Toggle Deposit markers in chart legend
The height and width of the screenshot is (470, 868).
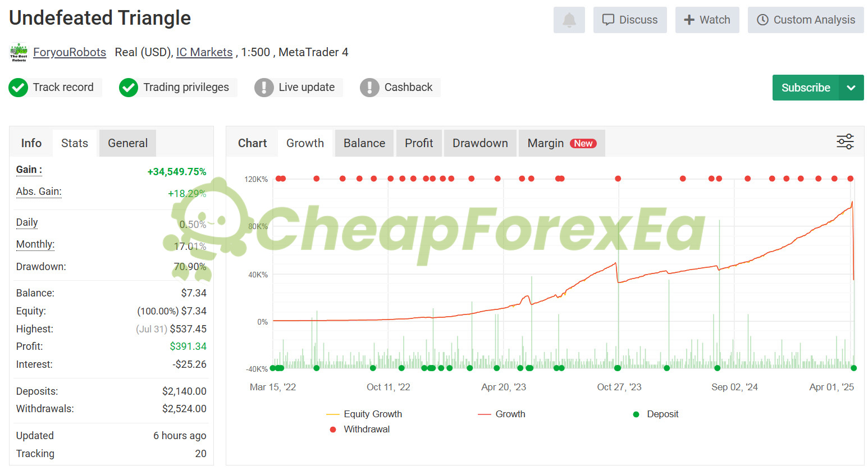pos(655,414)
